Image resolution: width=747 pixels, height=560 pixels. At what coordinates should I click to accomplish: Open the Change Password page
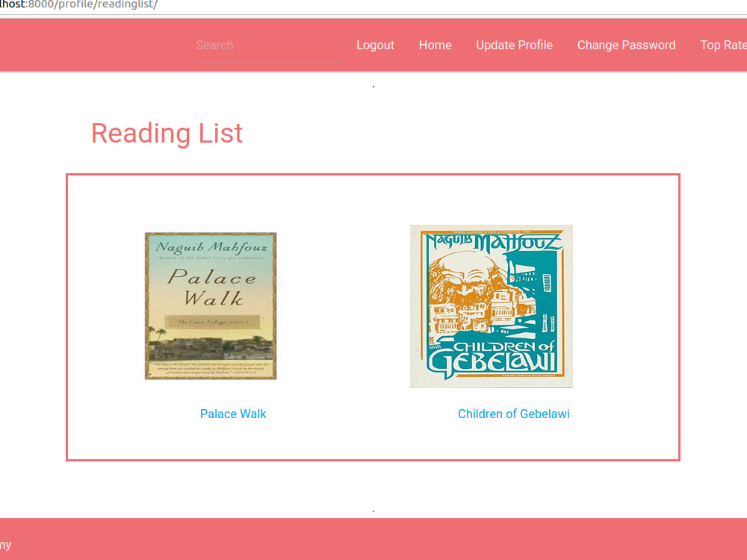pyautogui.click(x=627, y=45)
